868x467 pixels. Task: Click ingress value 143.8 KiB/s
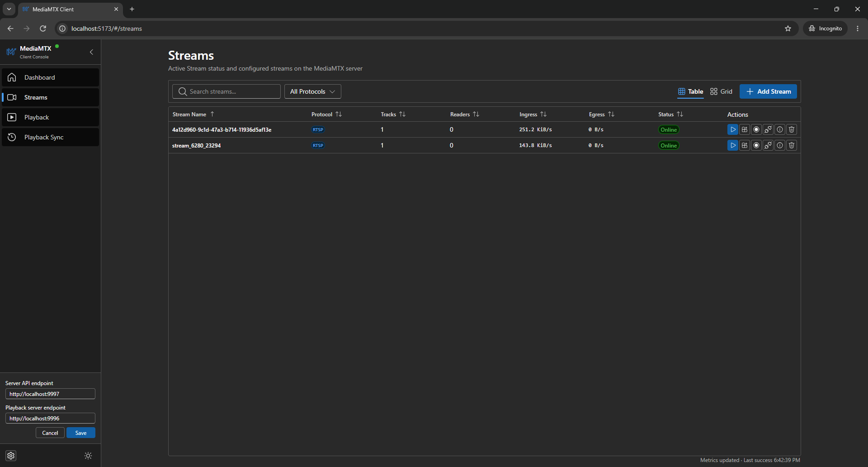pyautogui.click(x=535, y=145)
